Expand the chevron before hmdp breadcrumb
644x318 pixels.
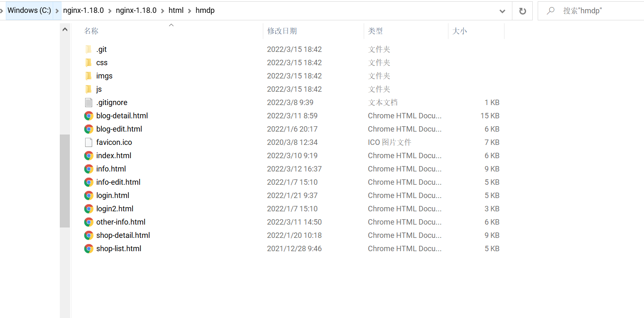(x=190, y=11)
